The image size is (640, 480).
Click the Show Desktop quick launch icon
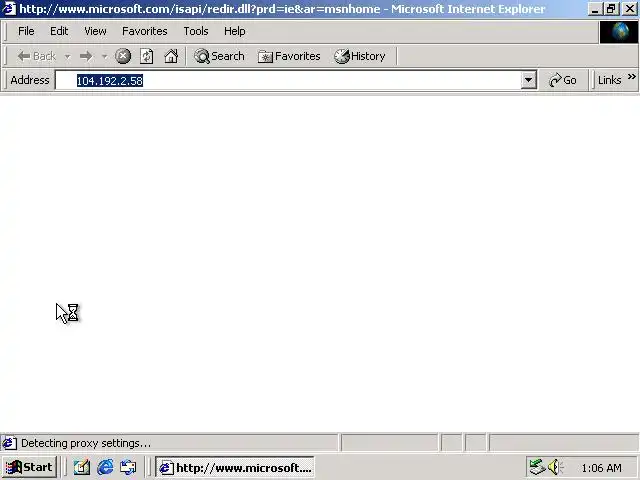point(82,467)
